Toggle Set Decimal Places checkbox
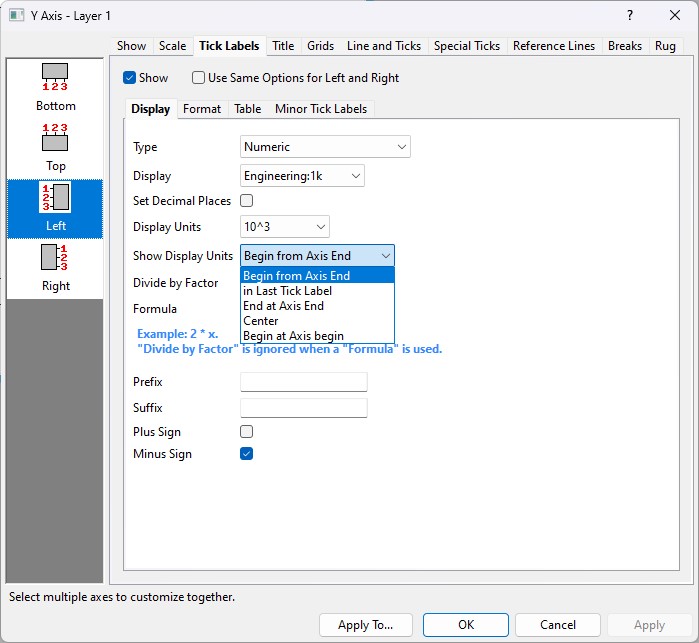This screenshot has height=643, width=699. (247, 201)
